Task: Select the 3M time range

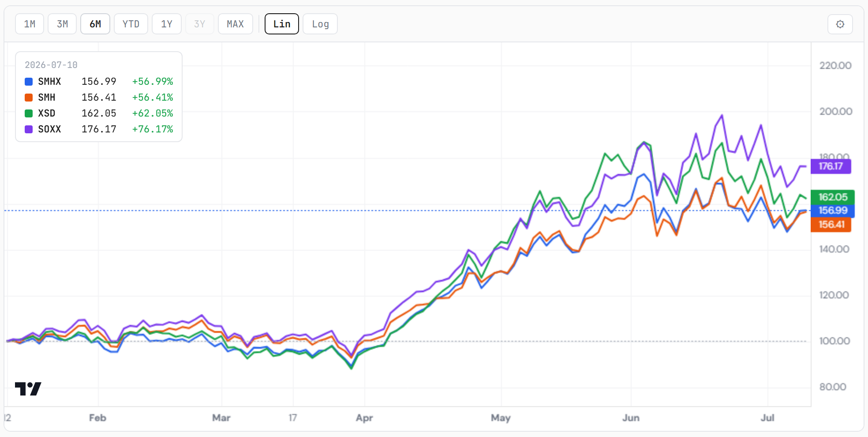Action: 62,24
